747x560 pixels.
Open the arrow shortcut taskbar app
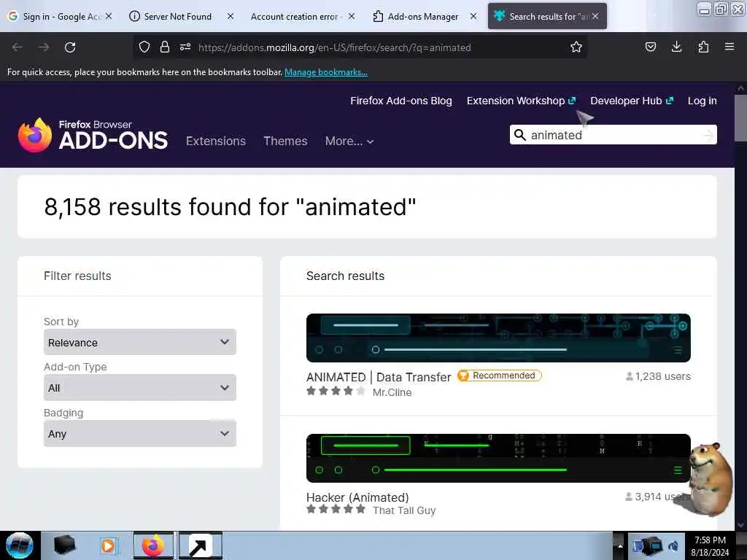200,545
